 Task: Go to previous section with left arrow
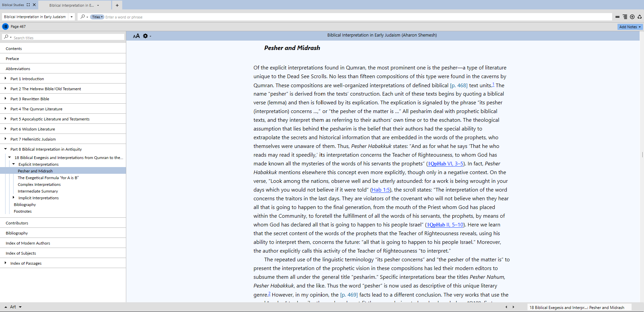pyautogui.click(x=506, y=307)
